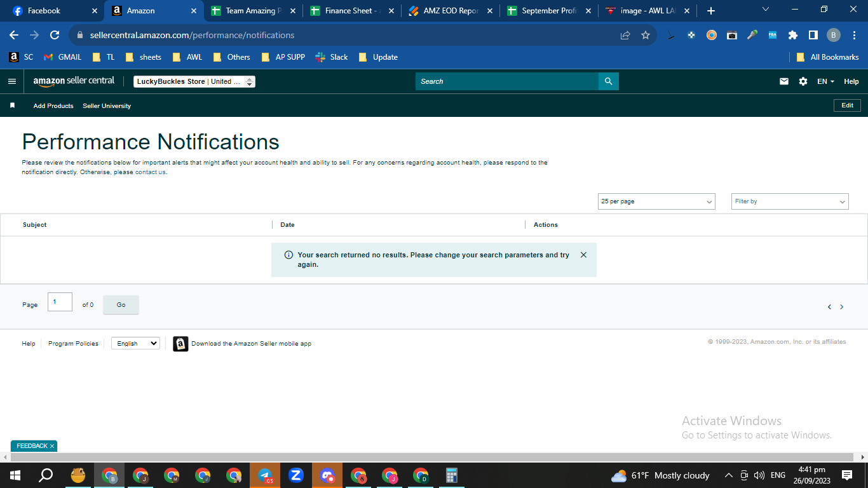This screenshot has height=488, width=868.
Task: Open the FBA extension icon
Action: (x=773, y=35)
